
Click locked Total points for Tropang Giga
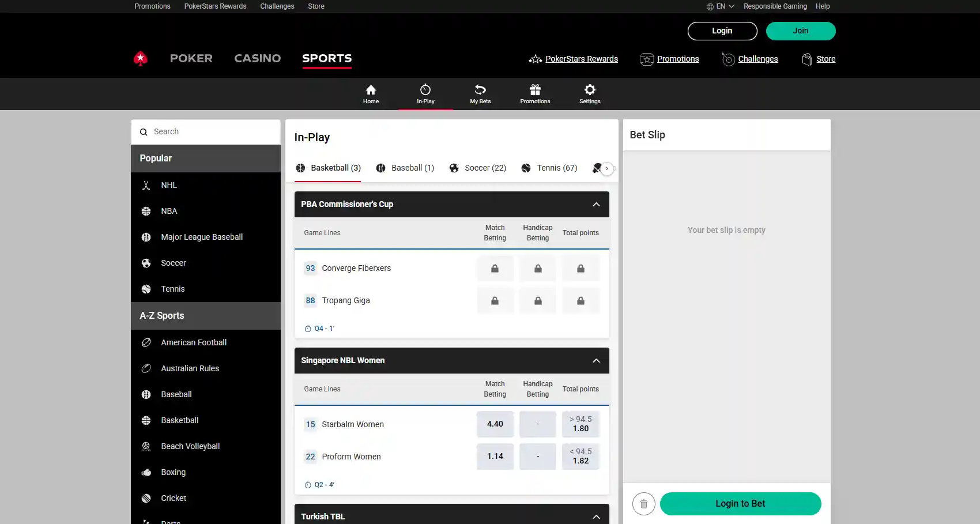(581, 301)
